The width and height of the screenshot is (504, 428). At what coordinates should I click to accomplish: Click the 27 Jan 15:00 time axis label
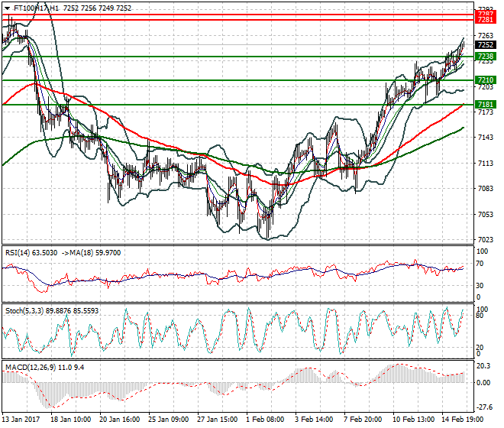click(x=218, y=420)
